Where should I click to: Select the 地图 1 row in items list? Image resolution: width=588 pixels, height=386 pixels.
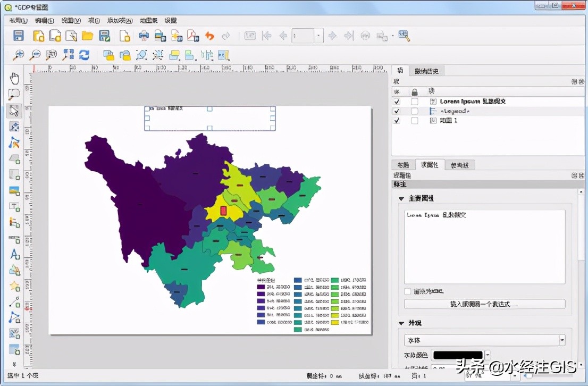tap(488, 120)
